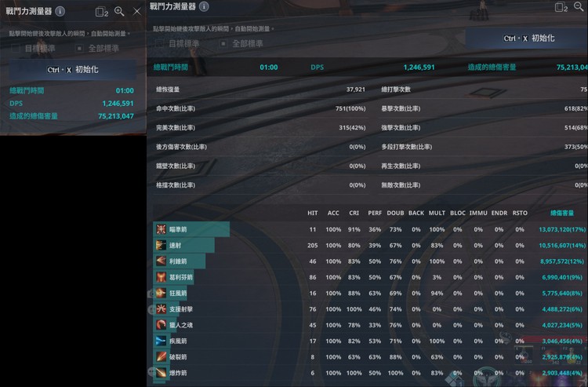This screenshot has height=387, width=588.
Task: Click the 命中次數 value 751(100%)
Action: coord(350,108)
